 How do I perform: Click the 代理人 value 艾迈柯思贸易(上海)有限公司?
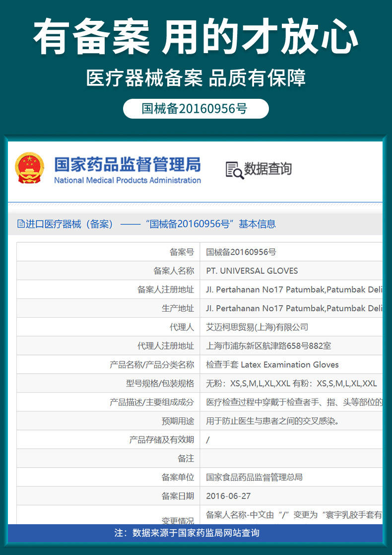click(x=257, y=327)
